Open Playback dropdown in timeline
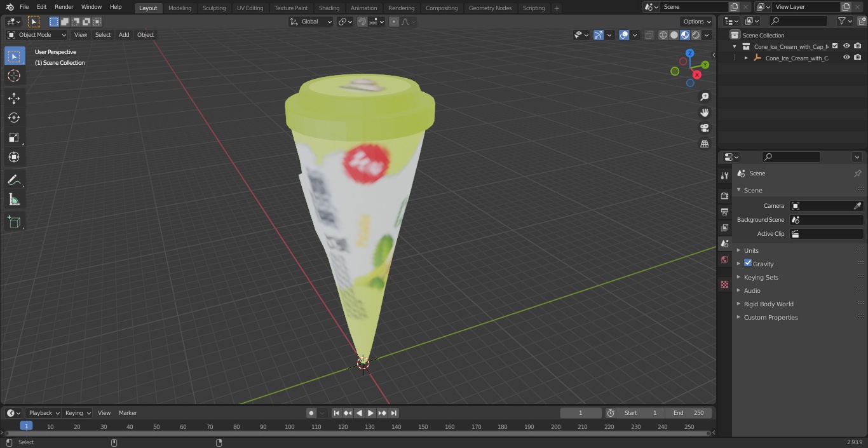 [x=43, y=413]
